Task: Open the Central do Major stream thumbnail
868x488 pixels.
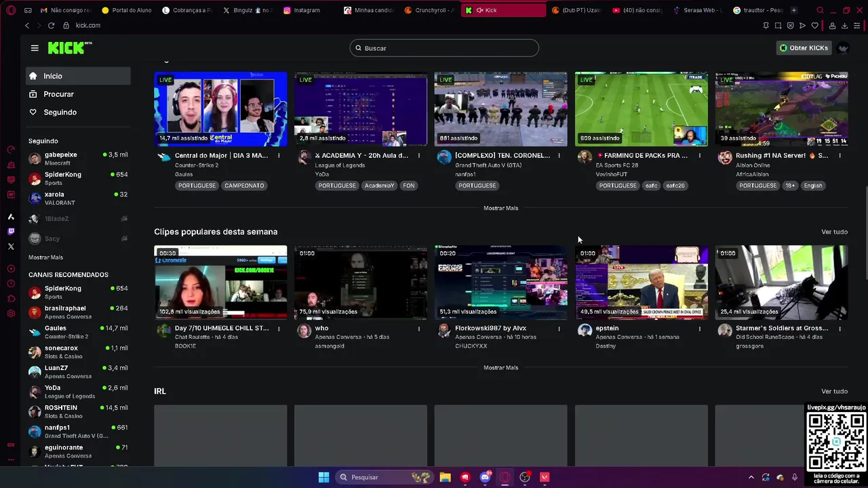Action: tap(220, 109)
